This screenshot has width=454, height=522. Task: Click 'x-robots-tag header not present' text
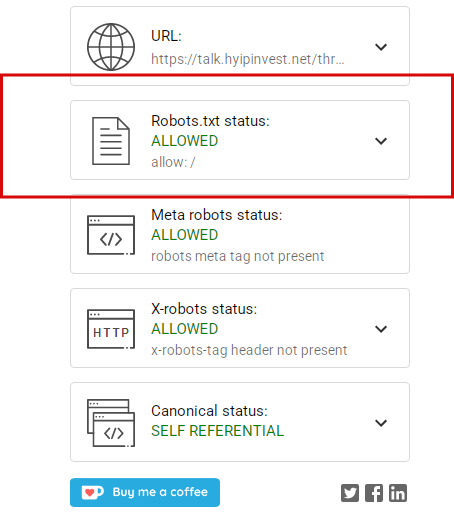(249, 350)
